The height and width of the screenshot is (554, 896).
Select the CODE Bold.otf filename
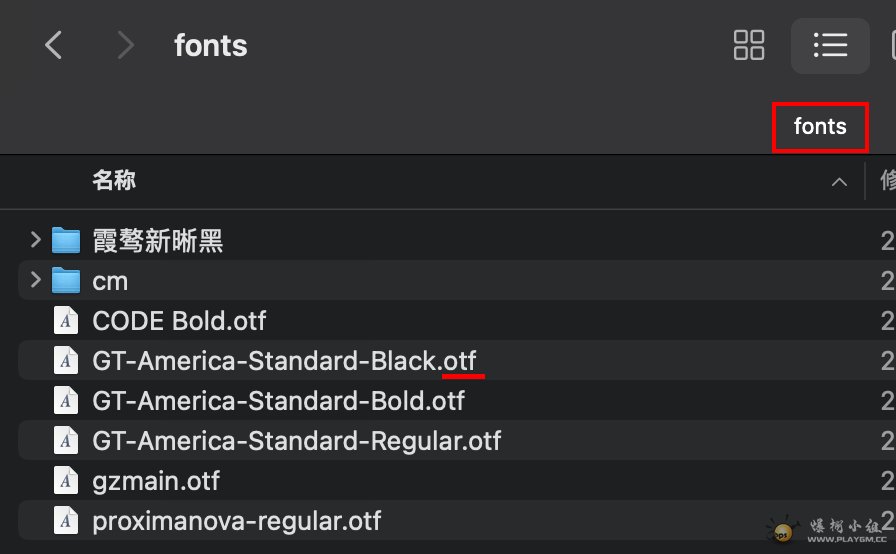point(179,321)
